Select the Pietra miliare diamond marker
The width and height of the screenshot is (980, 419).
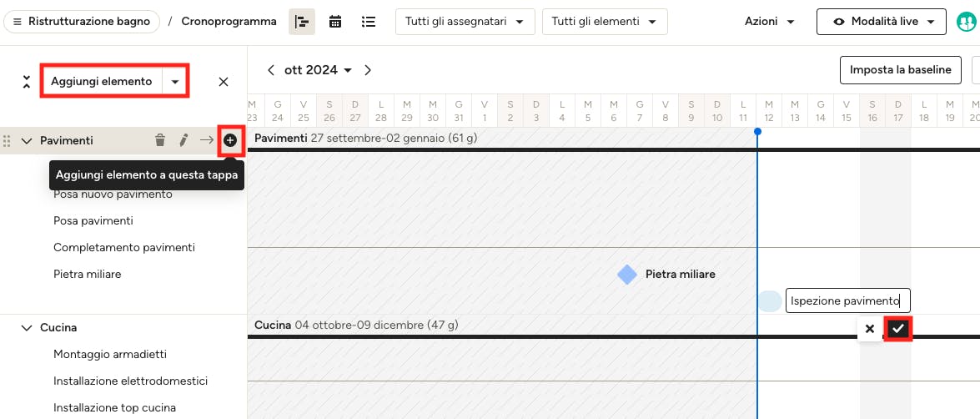[627, 274]
